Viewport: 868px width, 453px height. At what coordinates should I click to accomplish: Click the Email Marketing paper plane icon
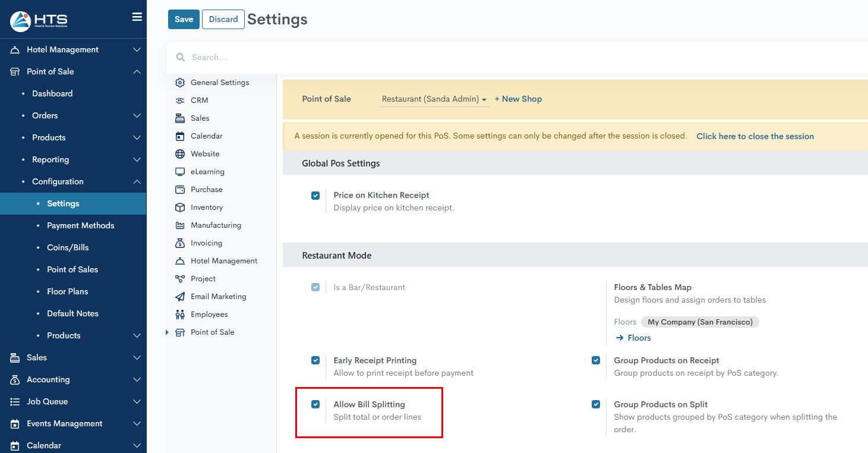point(180,297)
